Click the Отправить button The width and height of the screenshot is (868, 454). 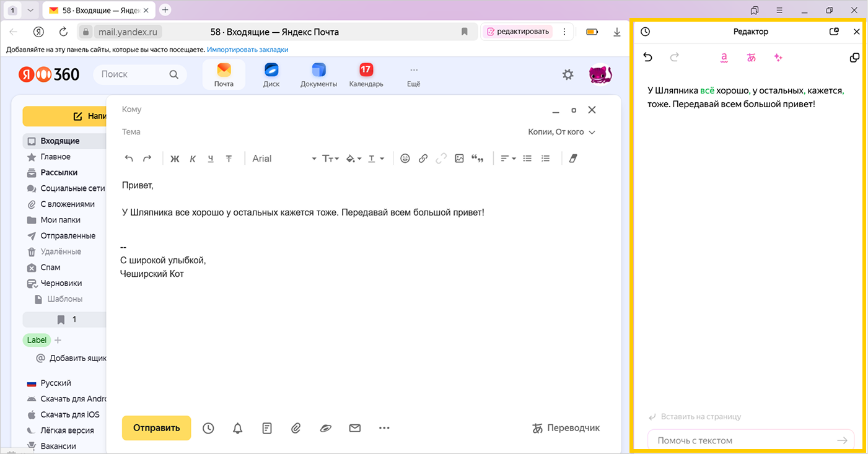(x=156, y=428)
